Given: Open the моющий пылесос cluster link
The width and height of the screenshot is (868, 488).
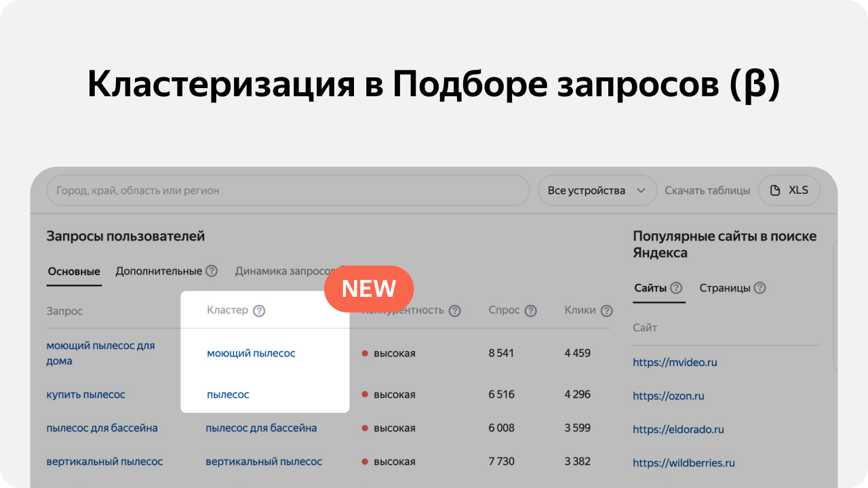Looking at the screenshot, I should (251, 353).
